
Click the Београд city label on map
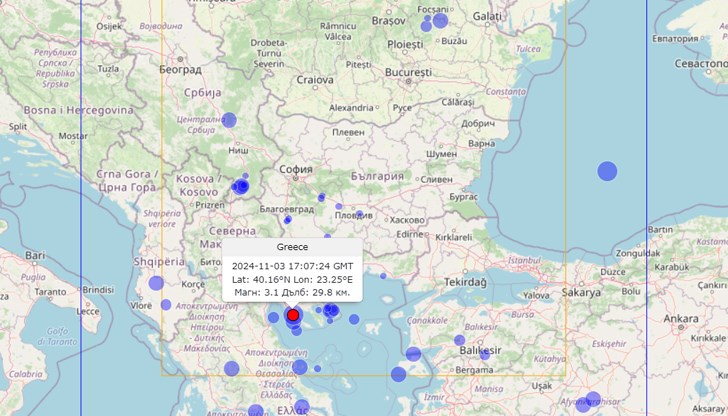pos(179,70)
